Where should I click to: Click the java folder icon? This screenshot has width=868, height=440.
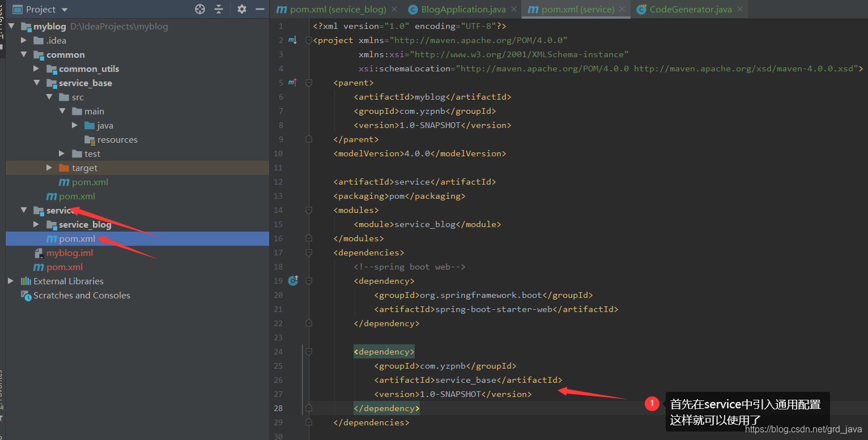click(x=90, y=125)
